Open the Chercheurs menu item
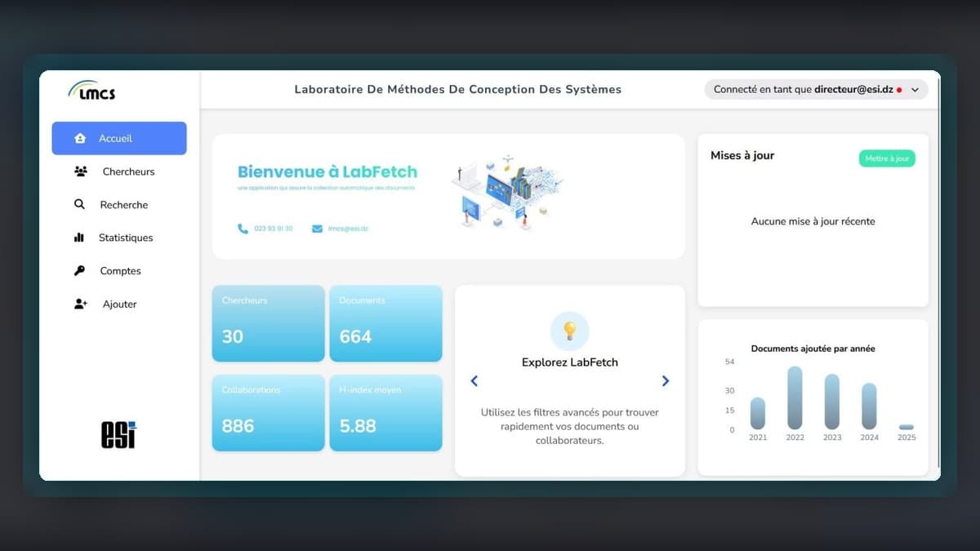The height and width of the screenshot is (551, 980). 119,171
